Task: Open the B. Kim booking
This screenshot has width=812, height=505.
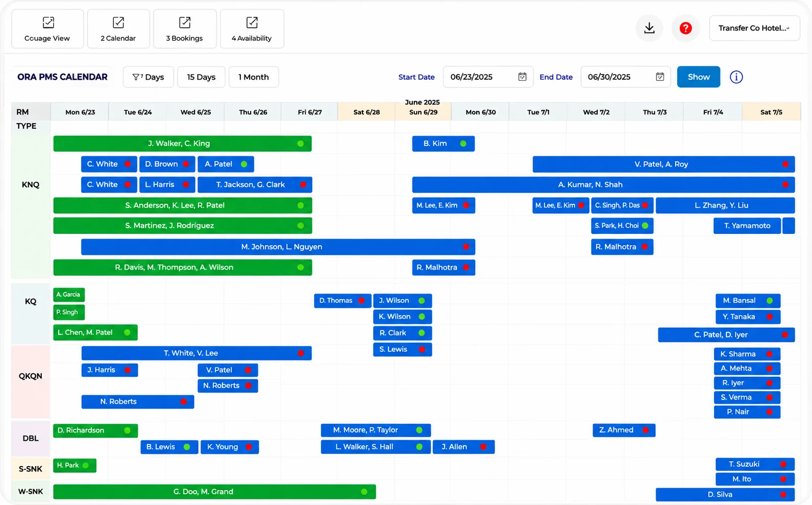Action: (x=444, y=143)
